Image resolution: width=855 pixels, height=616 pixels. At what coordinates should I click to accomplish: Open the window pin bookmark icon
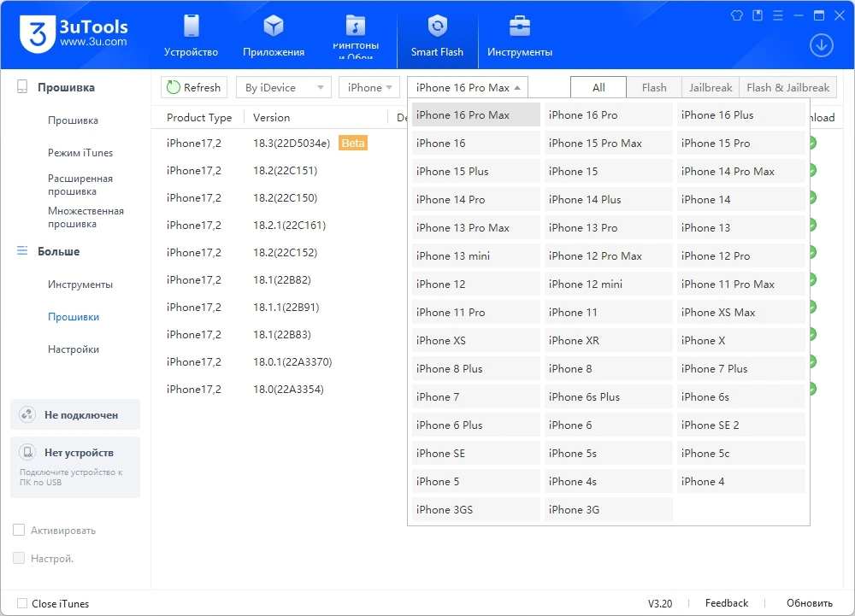[x=758, y=15]
